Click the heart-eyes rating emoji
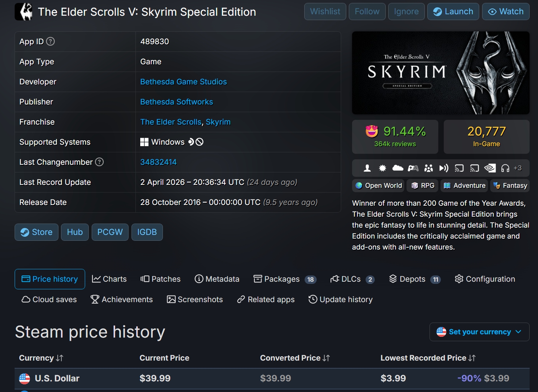 click(372, 131)
